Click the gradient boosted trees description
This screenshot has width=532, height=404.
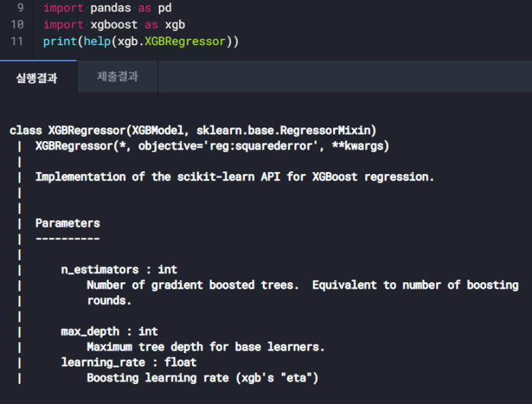192,285
